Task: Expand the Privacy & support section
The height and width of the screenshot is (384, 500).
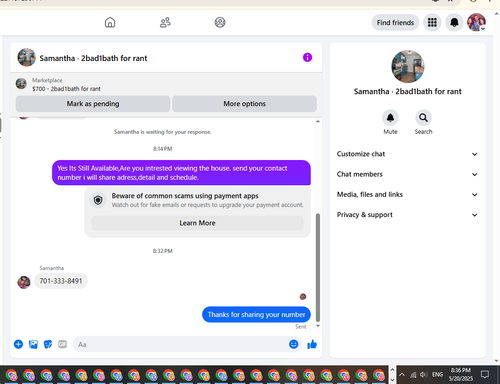Action: point(407,215)
